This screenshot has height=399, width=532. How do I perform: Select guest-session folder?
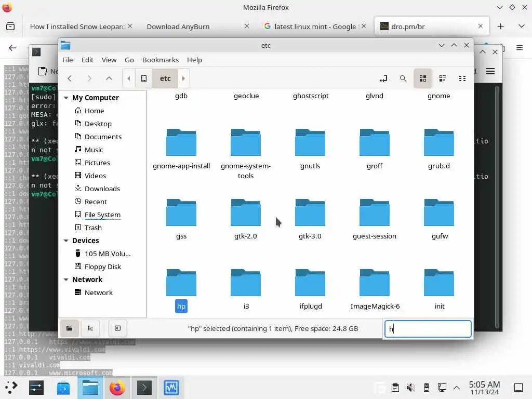[x=375, y=220]
